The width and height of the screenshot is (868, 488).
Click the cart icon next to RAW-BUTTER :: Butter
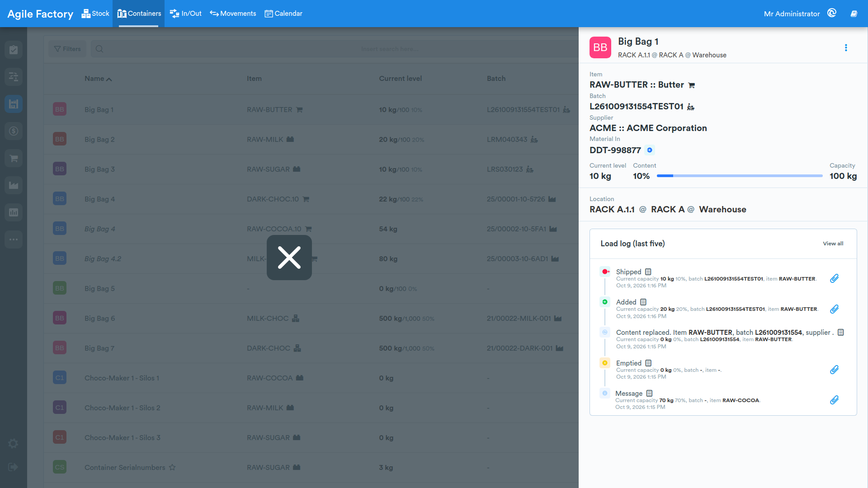point(692,85)
